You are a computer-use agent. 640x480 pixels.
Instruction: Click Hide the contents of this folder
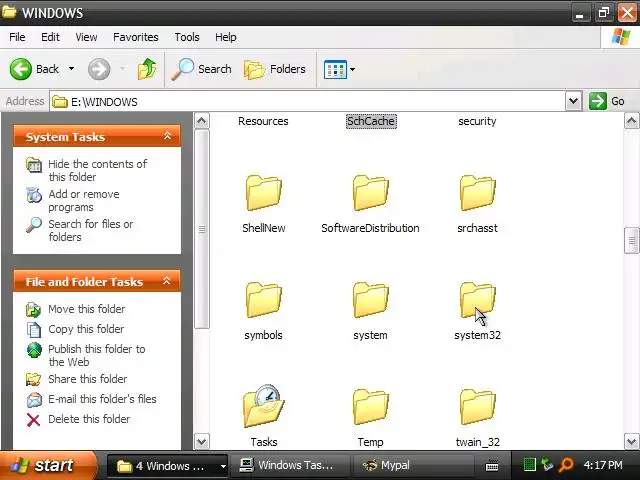[97, 170]
